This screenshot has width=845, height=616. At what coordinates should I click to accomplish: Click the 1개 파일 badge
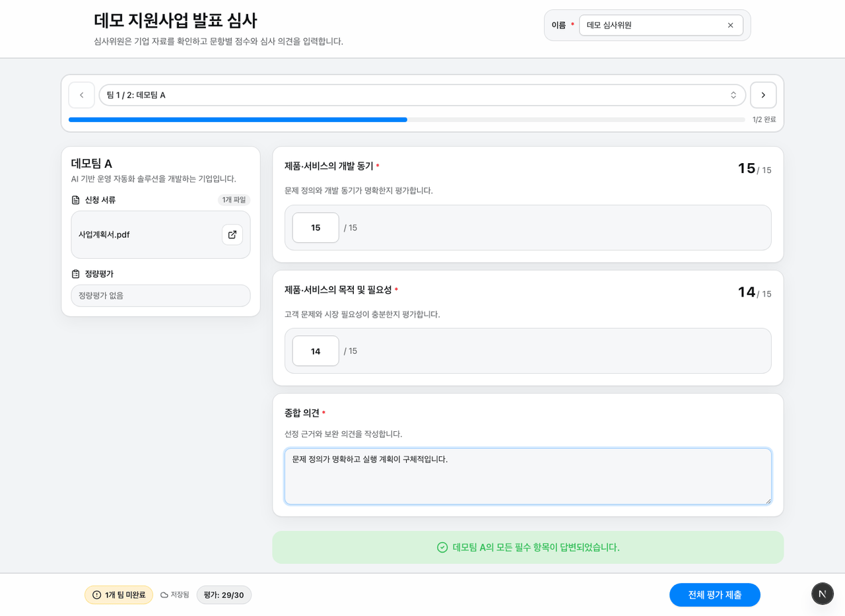pos(234,200)
